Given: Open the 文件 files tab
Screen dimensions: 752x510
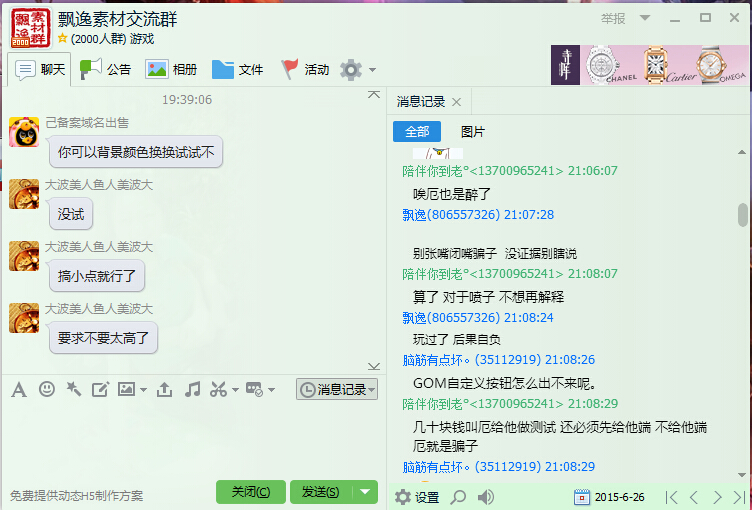Looking at the screenshot, I should [x=237, y=70].
